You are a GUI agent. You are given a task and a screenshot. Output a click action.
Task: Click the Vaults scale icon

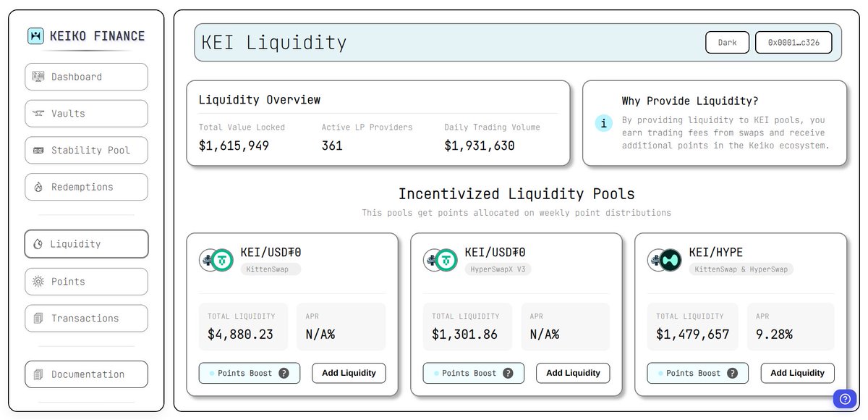38,114
